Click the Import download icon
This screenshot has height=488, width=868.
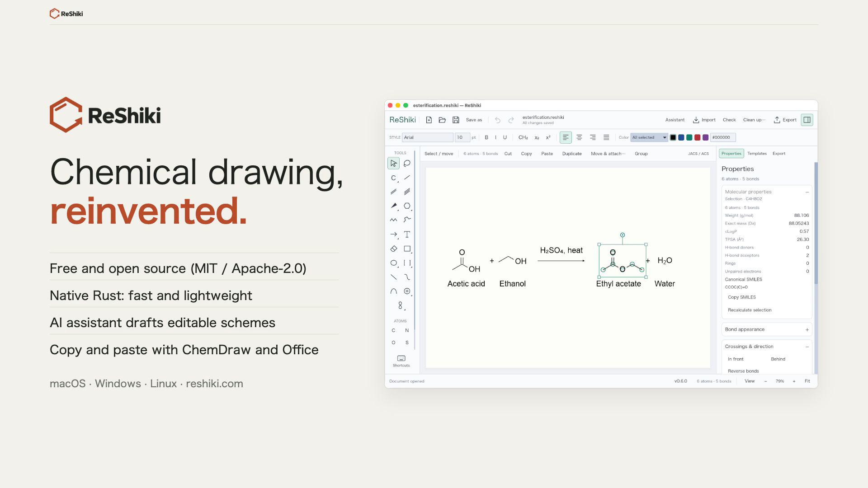point(696,120)
